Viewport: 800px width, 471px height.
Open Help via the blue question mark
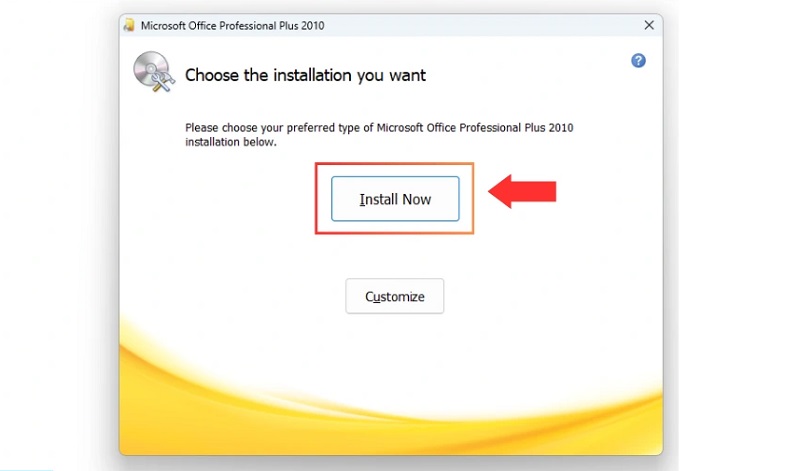click(x=638, y=61)
